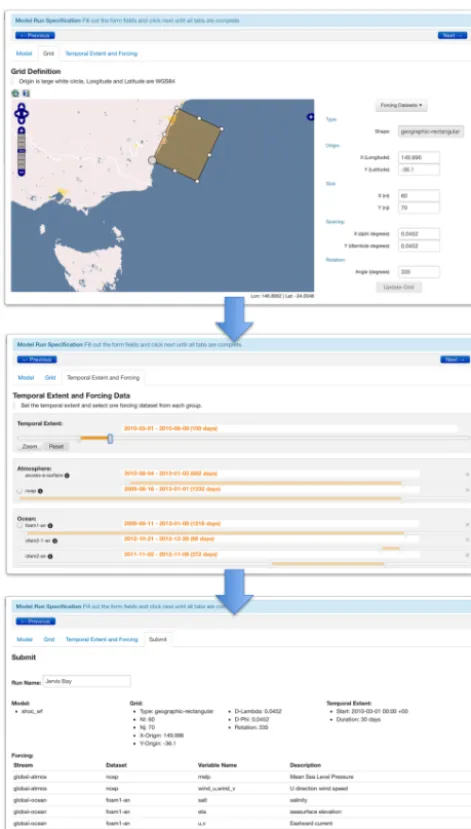The height and width of the screenshot is (829, 471).
Task: Click the Y (nj) size field
Action: point(419,208)
